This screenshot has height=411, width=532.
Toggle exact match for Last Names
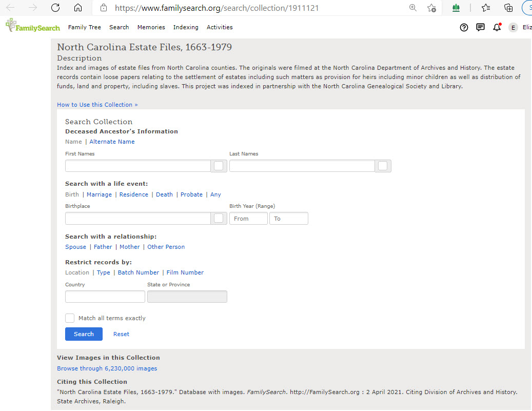point(383,166)
